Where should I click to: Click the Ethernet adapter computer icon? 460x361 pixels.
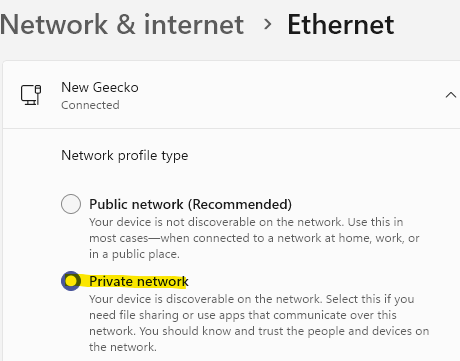[x=31, y=95]
